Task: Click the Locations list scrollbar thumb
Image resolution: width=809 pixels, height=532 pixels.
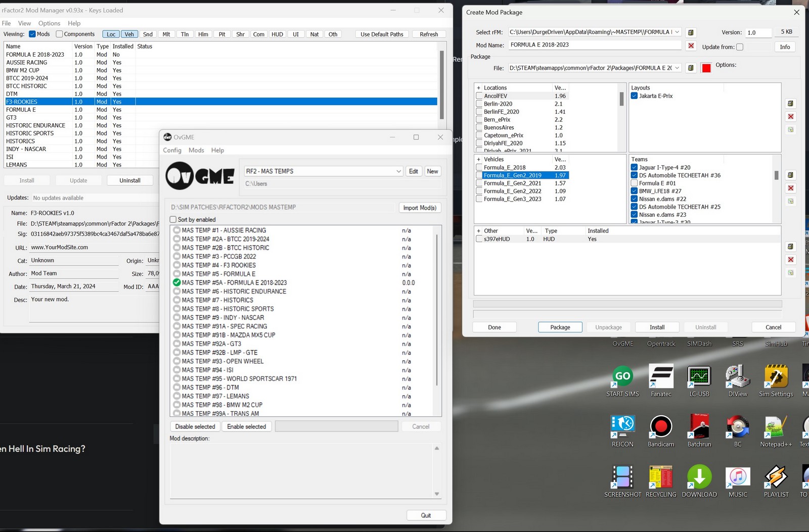Action: click(621, 99)
